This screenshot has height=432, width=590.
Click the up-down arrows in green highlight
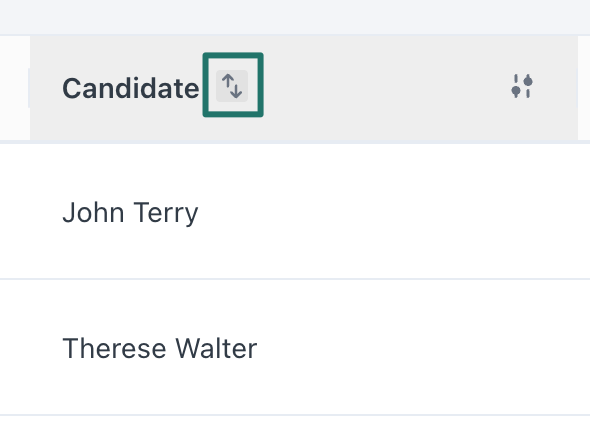point(232,86)
